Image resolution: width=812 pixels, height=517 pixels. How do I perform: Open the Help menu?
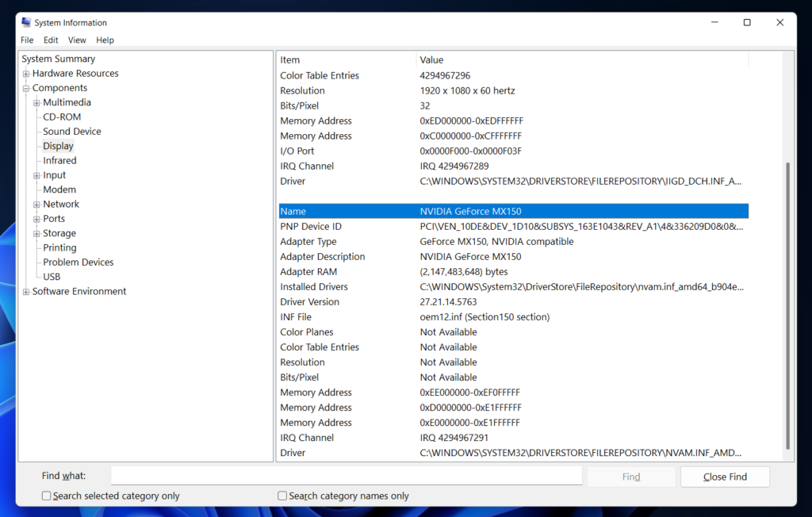point(105,40)
